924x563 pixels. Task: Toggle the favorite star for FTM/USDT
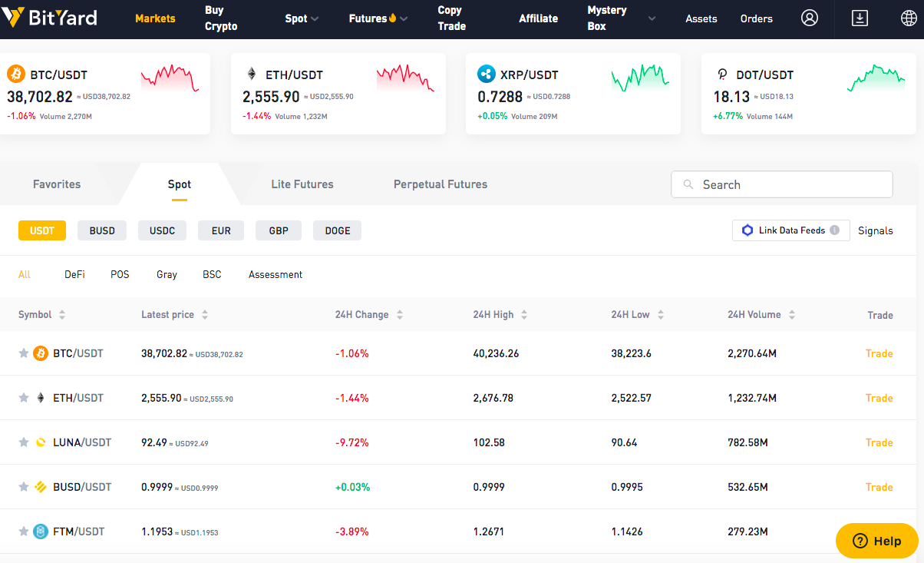24,532
